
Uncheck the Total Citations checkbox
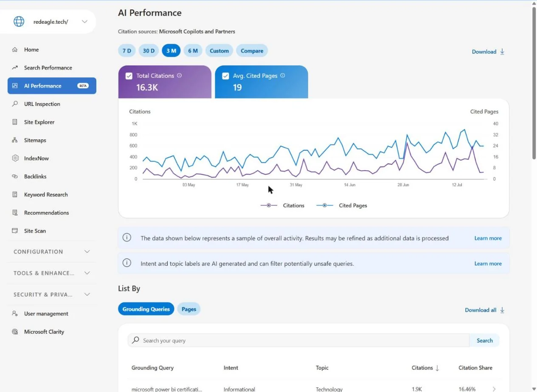tap(129, 76)
